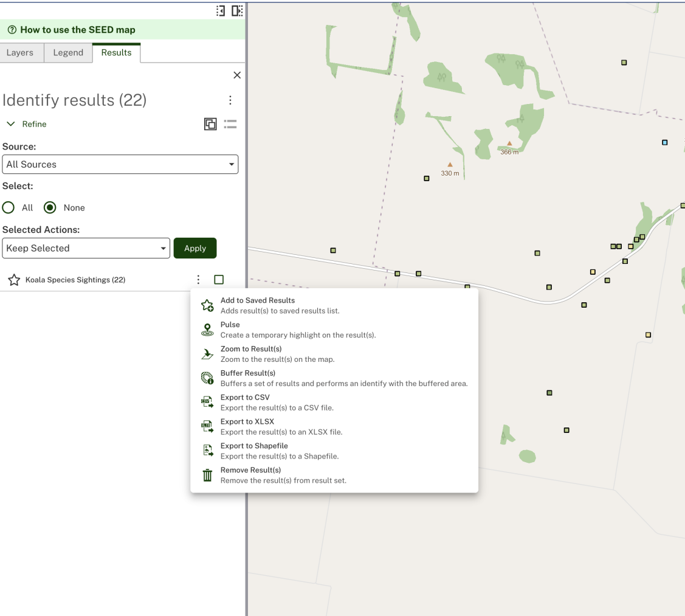Switch results to list view icon

pos(230,124)
